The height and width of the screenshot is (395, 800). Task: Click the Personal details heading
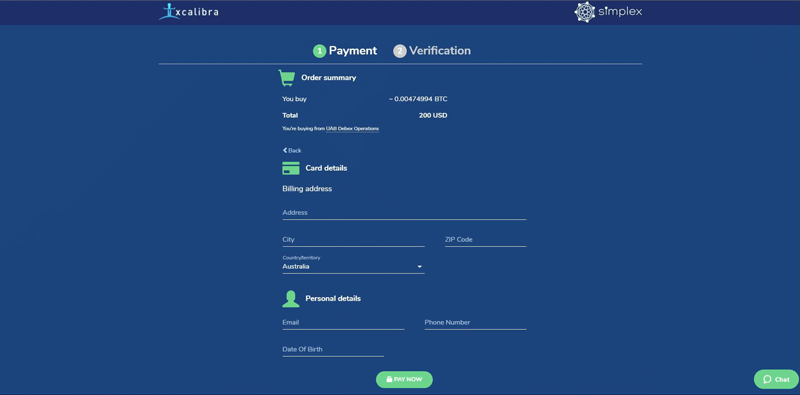(x=333, y=299)
